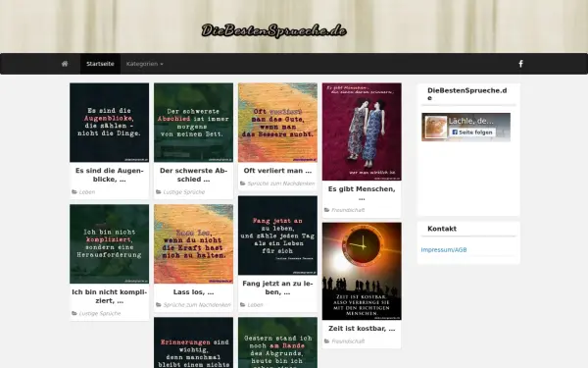Open the 'Ich bin nicht kompliziert' image
Screen dimensions: 588x368
(x=109, y=243)
